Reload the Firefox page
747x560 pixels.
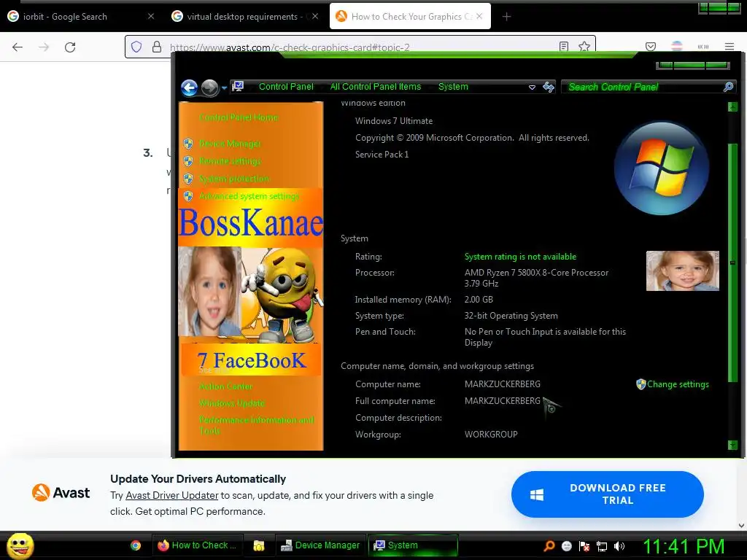pos(70,47)
